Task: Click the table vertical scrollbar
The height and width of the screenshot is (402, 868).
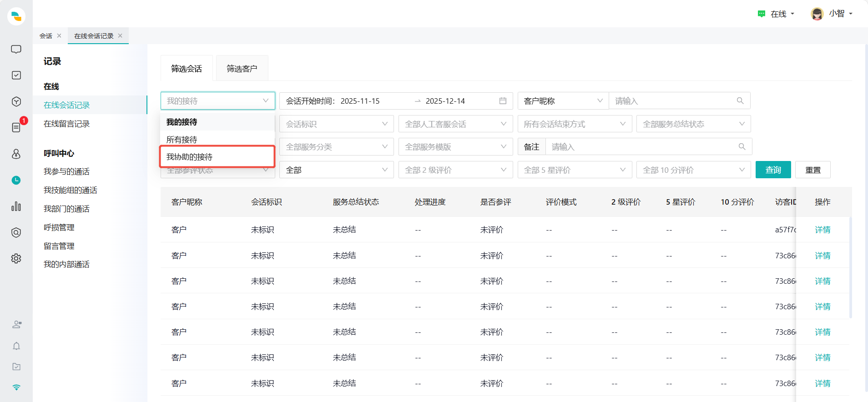Action: pyautogui.click(x=850, y=267)
